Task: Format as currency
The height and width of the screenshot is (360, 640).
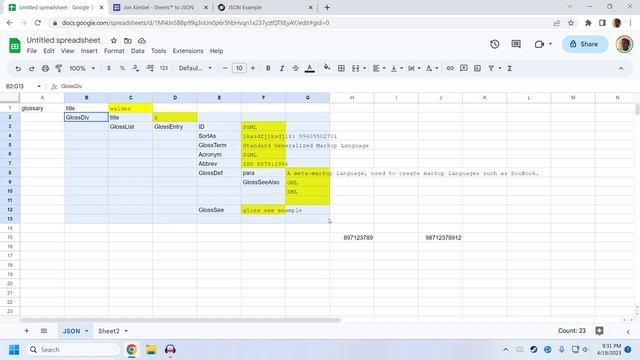Action: (109, 69)
